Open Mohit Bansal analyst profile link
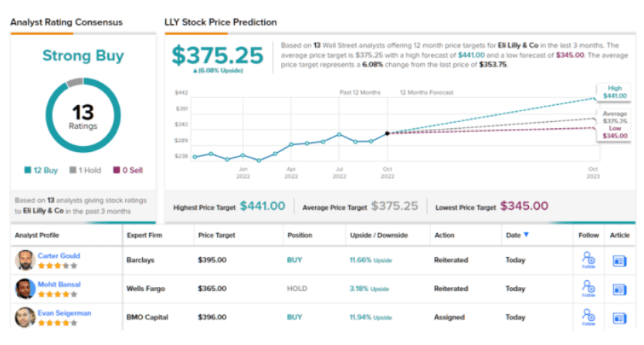Image resolution: width=644 pixels, height=345 pixels. coord(59,284)
